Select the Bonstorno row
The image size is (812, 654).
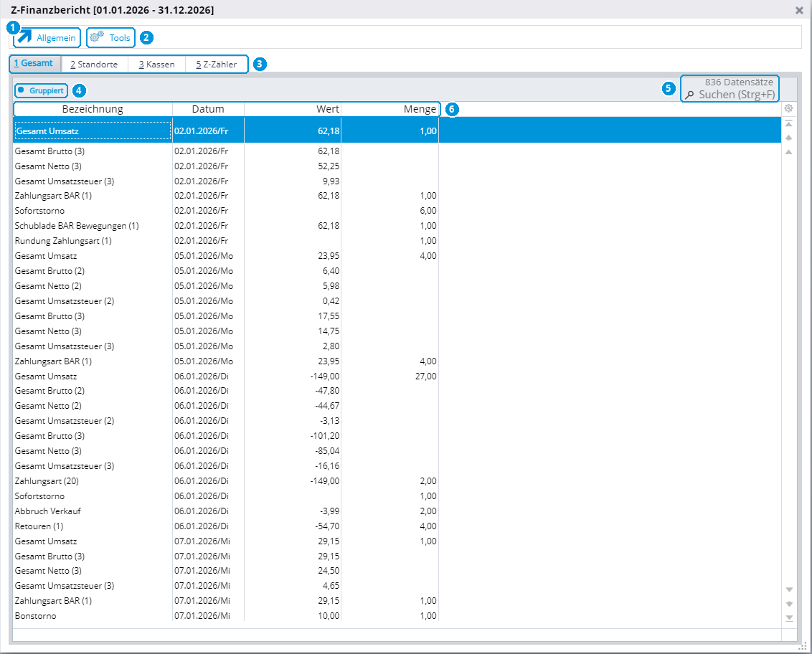click(397, 616)
